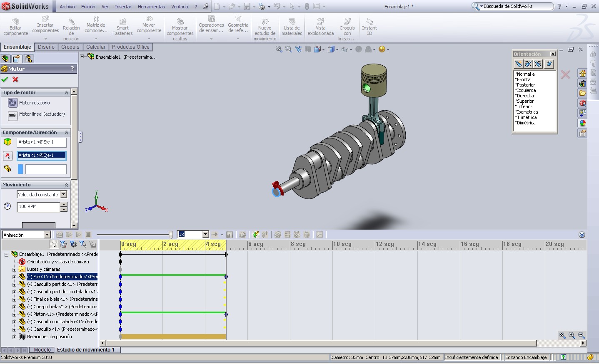Select *Superior view orientation
The width and height of the screenshot is (599, 364).
(524, 101)
